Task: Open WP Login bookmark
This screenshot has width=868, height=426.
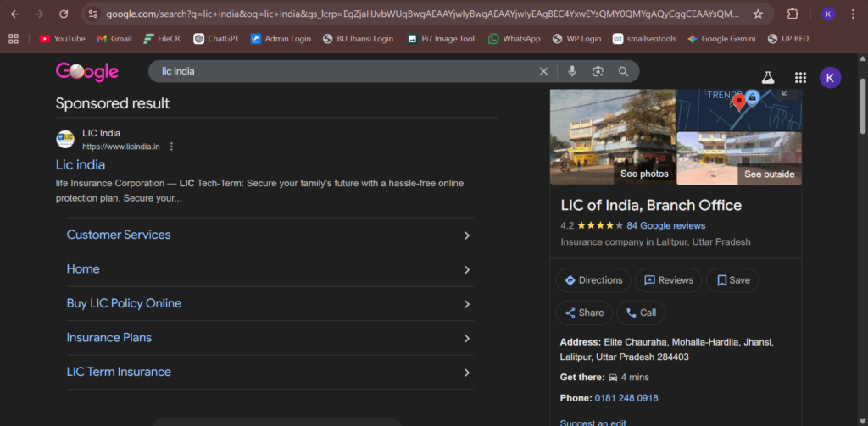Action: 576,39
